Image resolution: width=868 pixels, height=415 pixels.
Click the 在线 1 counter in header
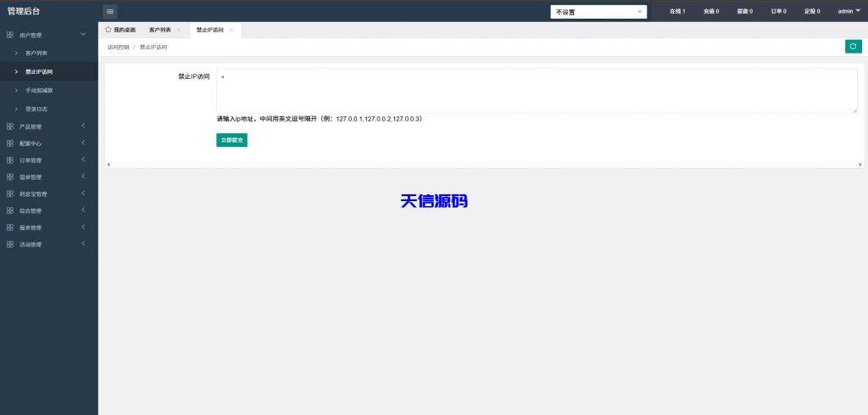[x=676, y=12]
